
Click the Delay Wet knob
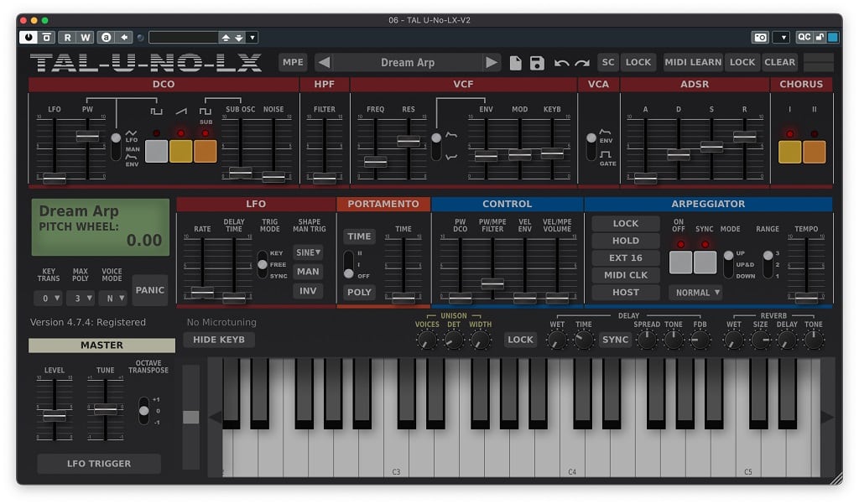557,340
